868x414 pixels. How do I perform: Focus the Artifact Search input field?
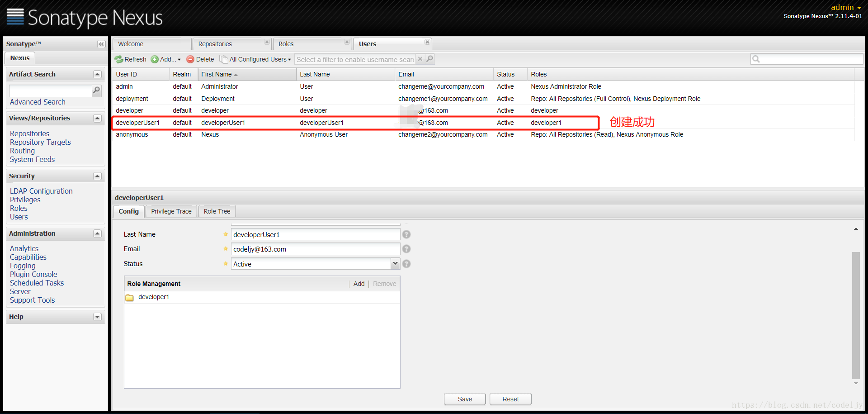(x=50, y=90)
